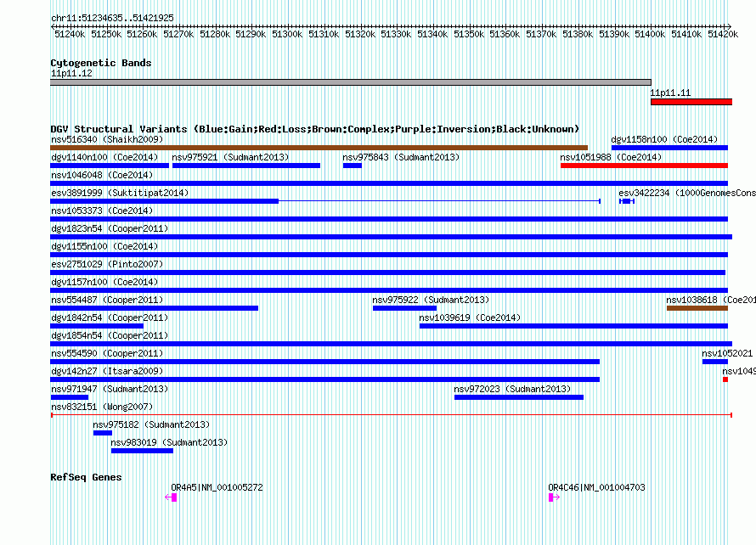Screen dimensions: 756x545
Task: Click the brown nsv516340 variant bar
Action: pos(319,148)
